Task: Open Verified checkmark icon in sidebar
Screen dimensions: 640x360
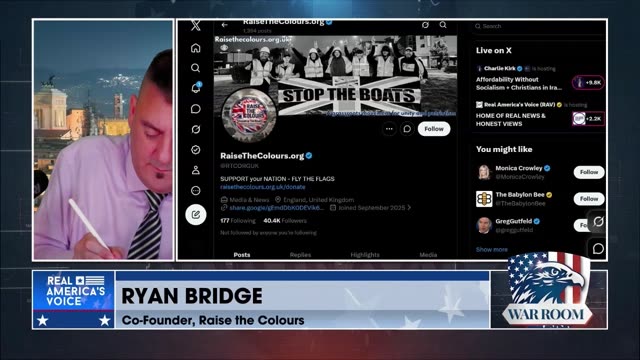Action: click(196, 150)
